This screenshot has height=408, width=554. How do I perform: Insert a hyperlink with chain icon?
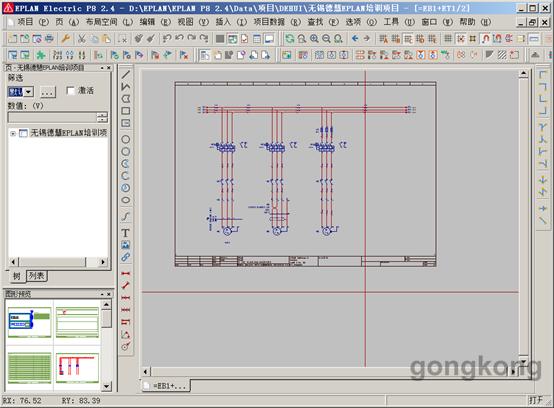point(126,257)
